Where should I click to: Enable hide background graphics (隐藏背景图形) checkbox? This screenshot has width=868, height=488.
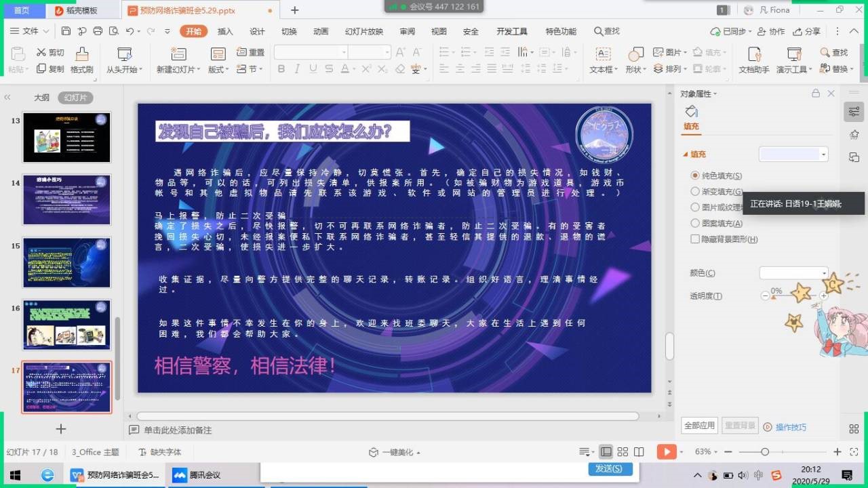[x=695, y=239]
